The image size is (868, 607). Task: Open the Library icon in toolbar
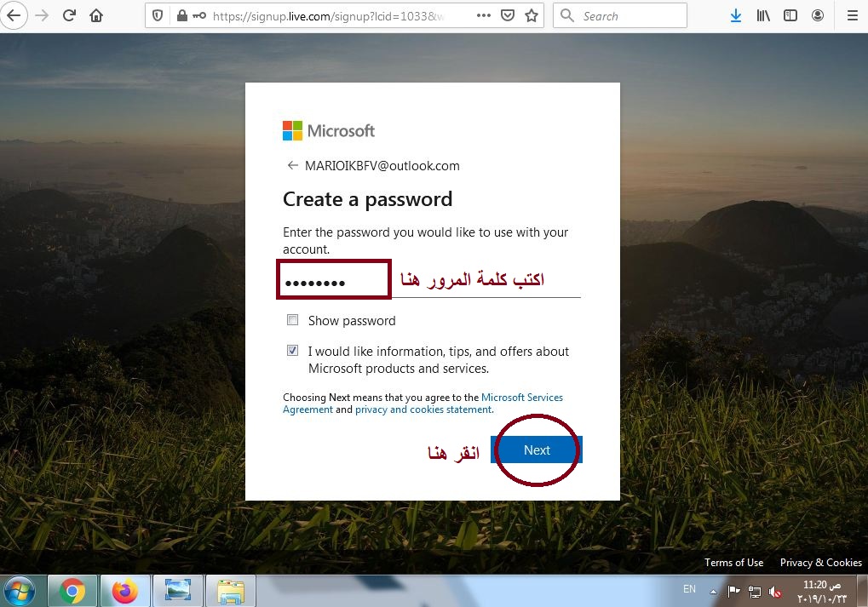(763, 15)
